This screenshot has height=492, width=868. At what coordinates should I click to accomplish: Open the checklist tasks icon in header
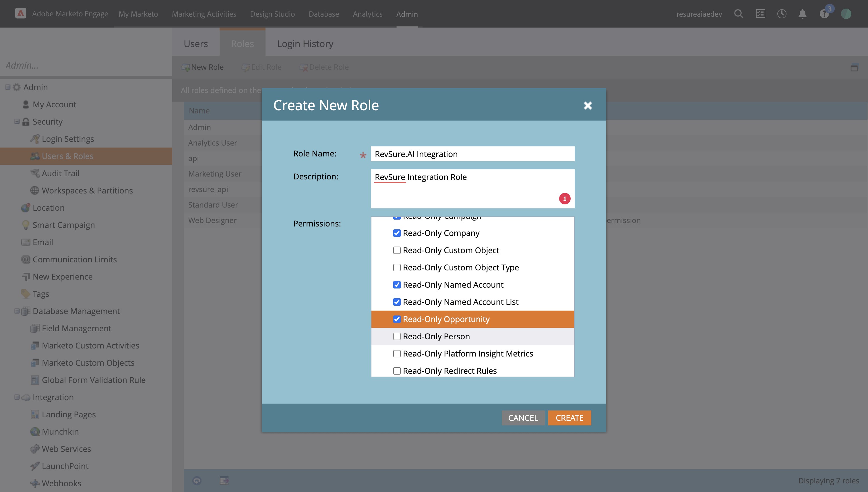[760, 14]
